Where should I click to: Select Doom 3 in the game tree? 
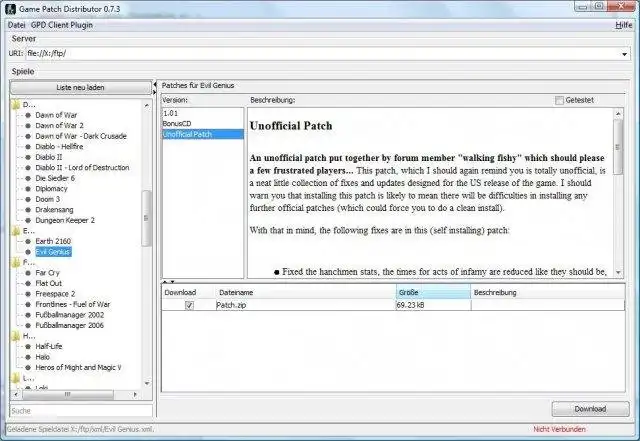pos(47,199)
